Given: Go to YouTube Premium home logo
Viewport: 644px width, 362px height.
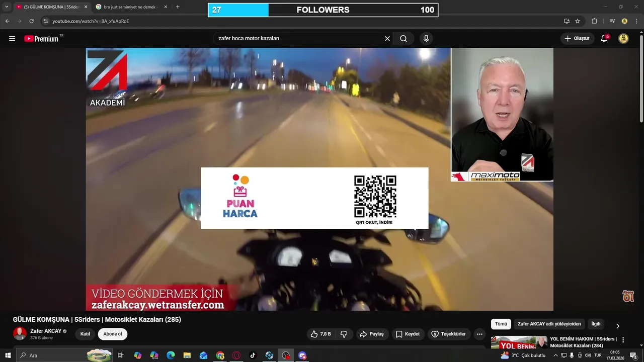Looking at the screenshot, I should click(x=41, y=39).
